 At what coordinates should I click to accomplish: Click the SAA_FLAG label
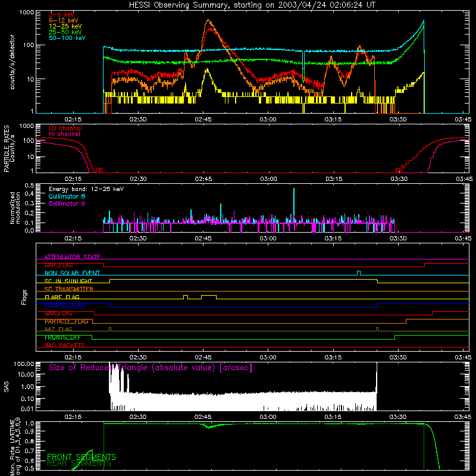coord(58,314)
